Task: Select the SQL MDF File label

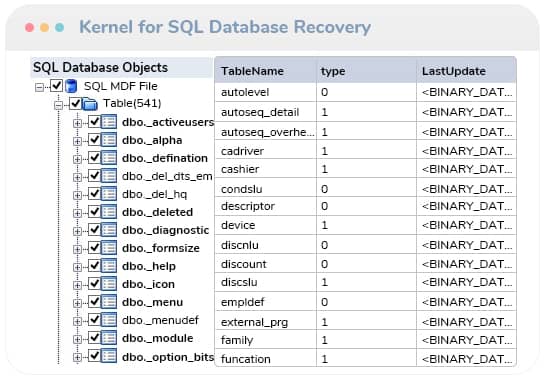Action: pos(121,86)
